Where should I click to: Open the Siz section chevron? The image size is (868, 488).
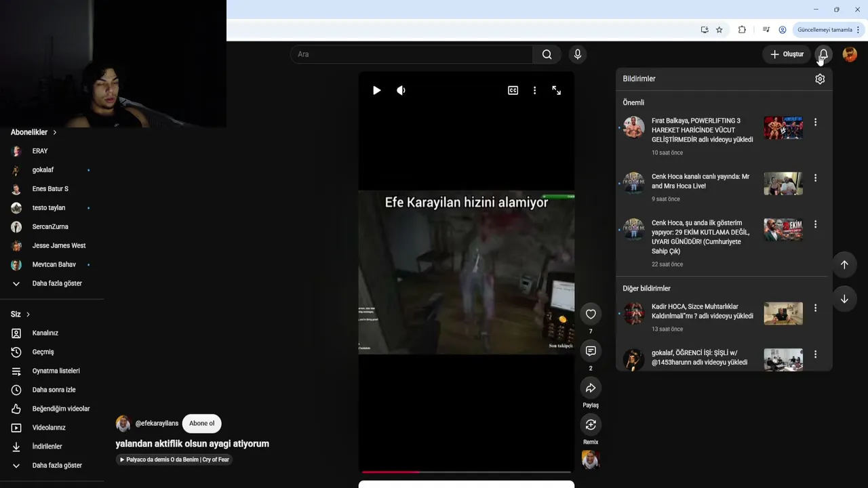pos(28,314)
